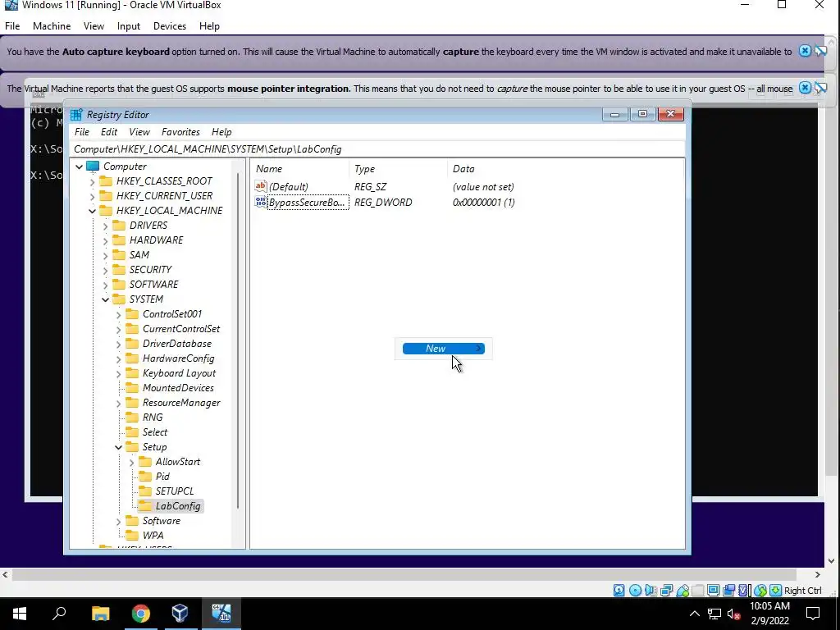Image resolution: width=840 pixels, height=630 pixels.
Task: Suppress the Auto capture keyboard message permanently
Action: point(820,51)
